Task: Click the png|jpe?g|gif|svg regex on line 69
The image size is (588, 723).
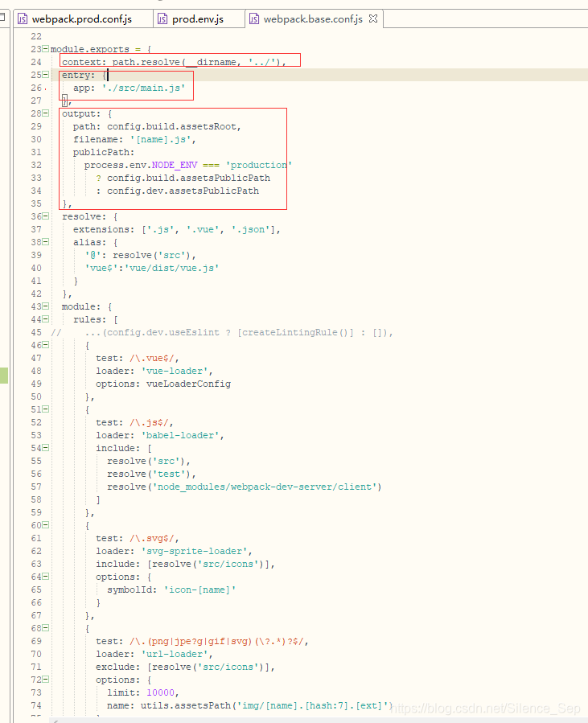Action: pyautogui.click(x=216, y=641)
